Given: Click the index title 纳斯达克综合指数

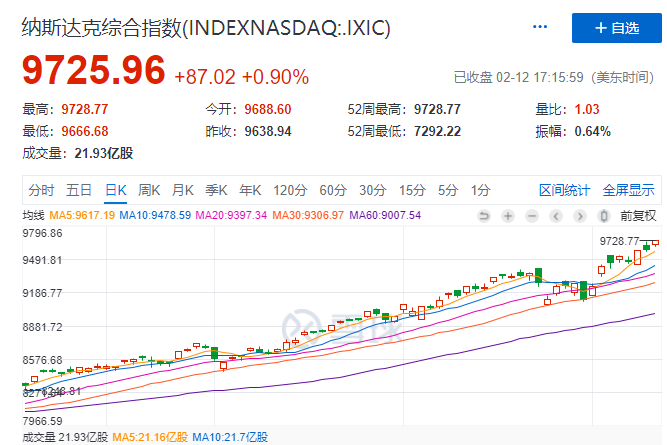Looking at the screenshot, I should click(x=102, y=28).
